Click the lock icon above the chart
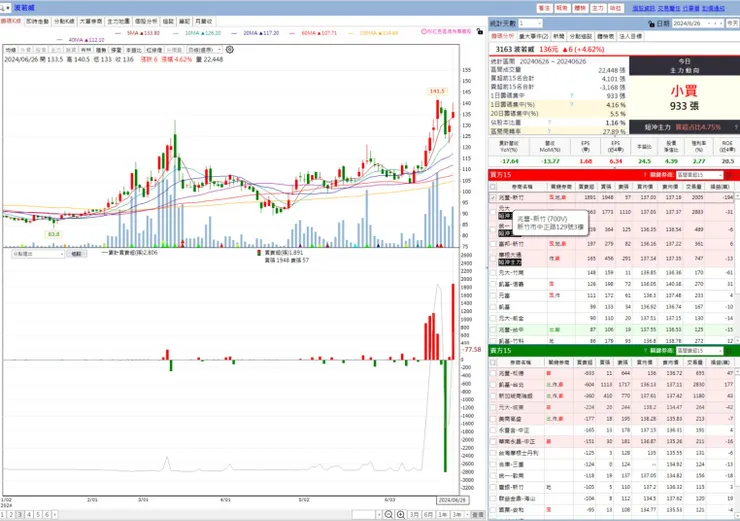Screen dimensions: 740x521 [x=479, y=31]
